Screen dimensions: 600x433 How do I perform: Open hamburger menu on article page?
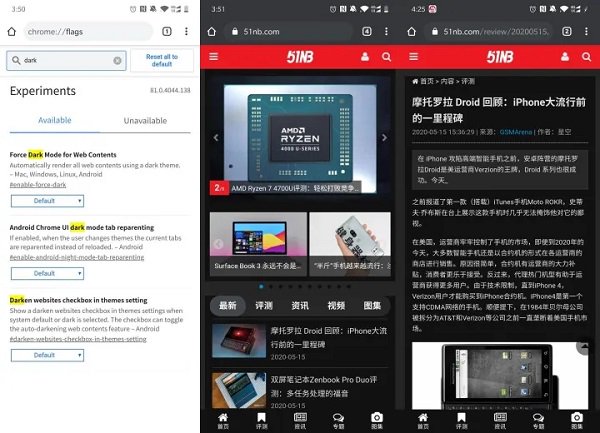414,57
